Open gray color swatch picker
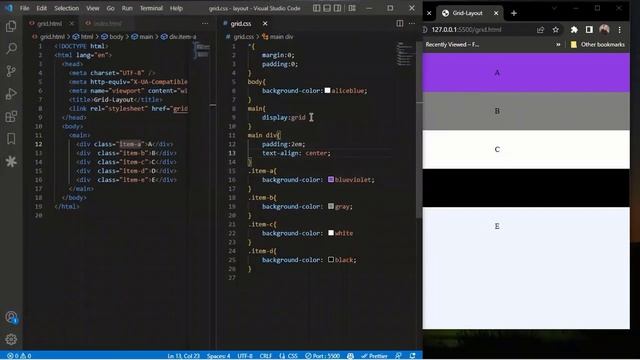 coord(331,206)
